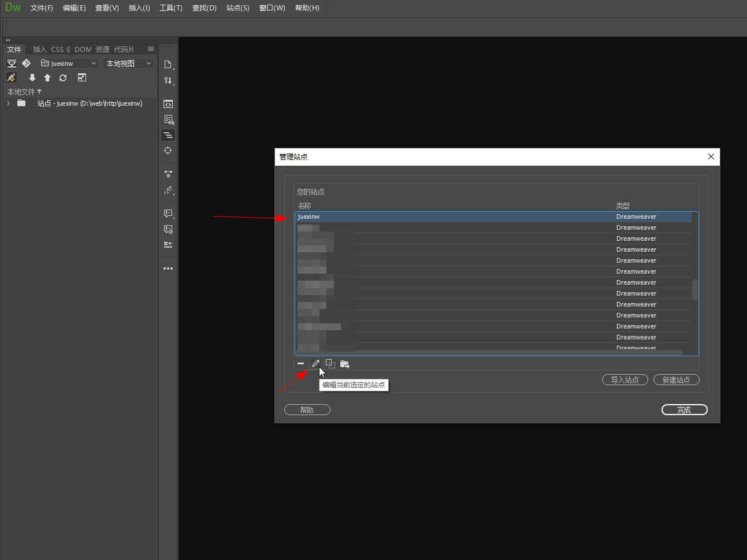Screen dimensions: 747x560
Task: Click the inspect crosshair icon in toolbar
Action: click(x=168, y=151)
